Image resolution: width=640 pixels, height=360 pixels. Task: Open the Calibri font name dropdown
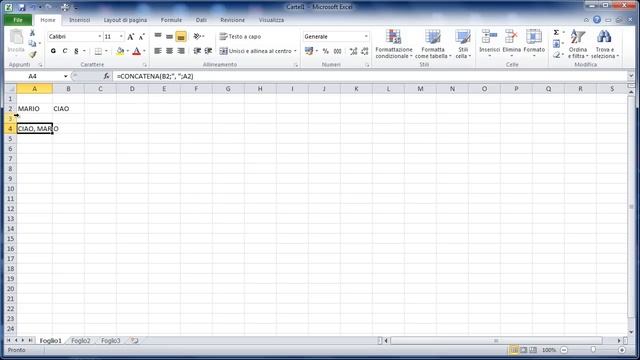pos(99,36)
